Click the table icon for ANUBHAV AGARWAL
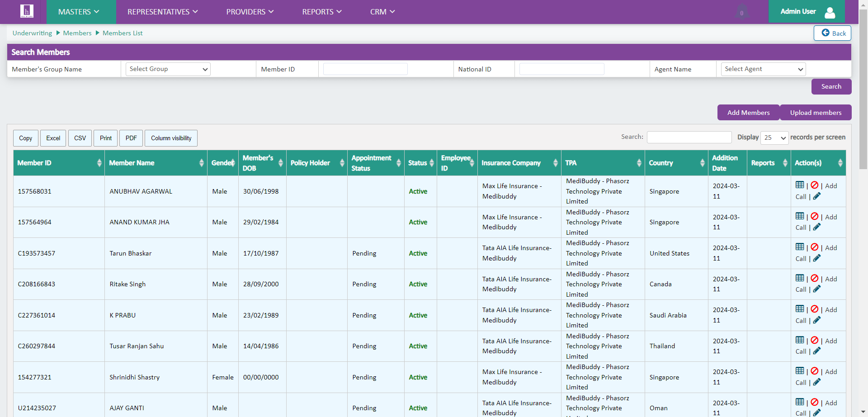868x417 pixels. tap(800, 185)
